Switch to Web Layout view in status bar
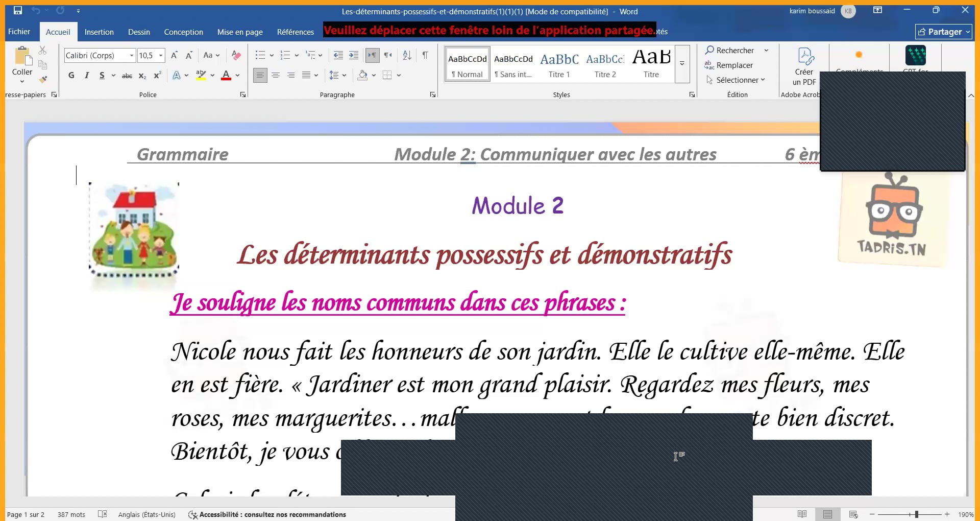Screen dimensions: 980x521 click(853, 514)
